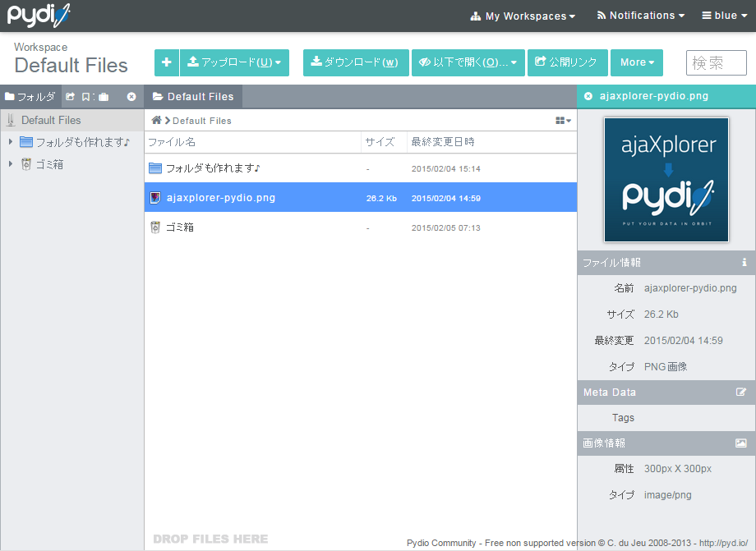Open the info icon on ファイル情報 header

tap(744, 262)
